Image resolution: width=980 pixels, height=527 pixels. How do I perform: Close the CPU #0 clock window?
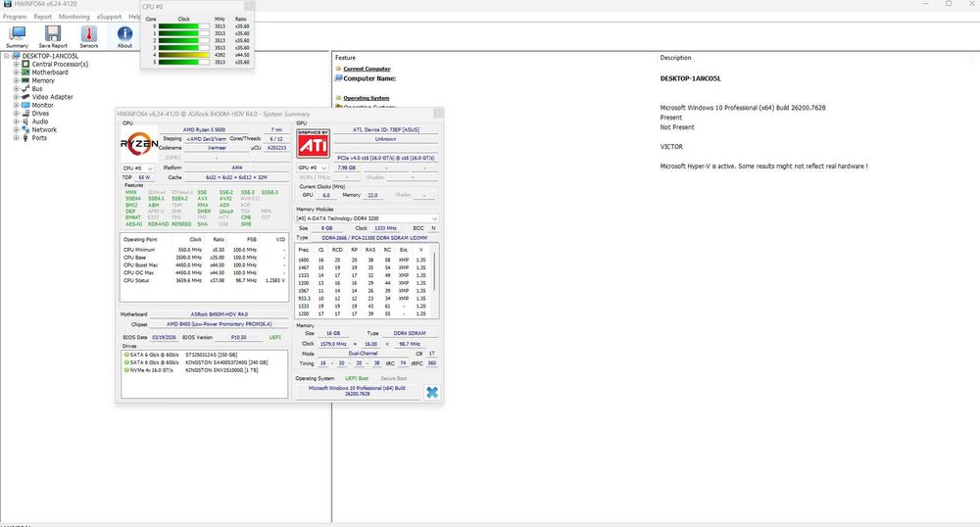pyautogui.click(x=248, y=6)
